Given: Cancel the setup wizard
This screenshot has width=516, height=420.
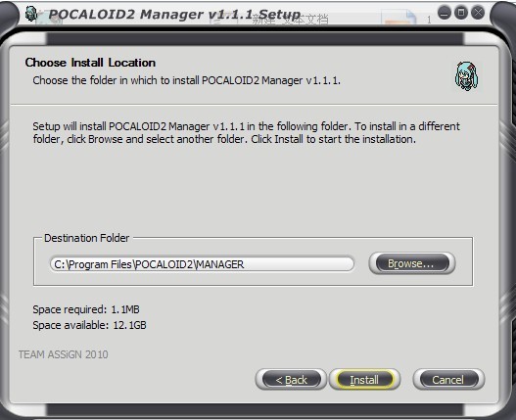Looking at the screenshot, I should click(448, 380).
